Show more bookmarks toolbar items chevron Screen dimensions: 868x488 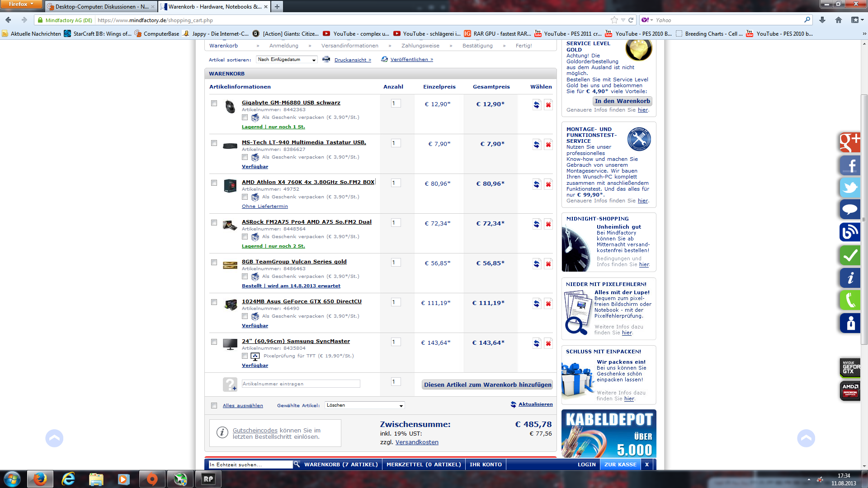864,33
